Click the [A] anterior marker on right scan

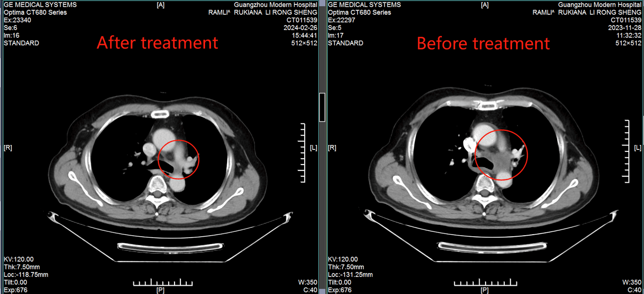[485, 5]
